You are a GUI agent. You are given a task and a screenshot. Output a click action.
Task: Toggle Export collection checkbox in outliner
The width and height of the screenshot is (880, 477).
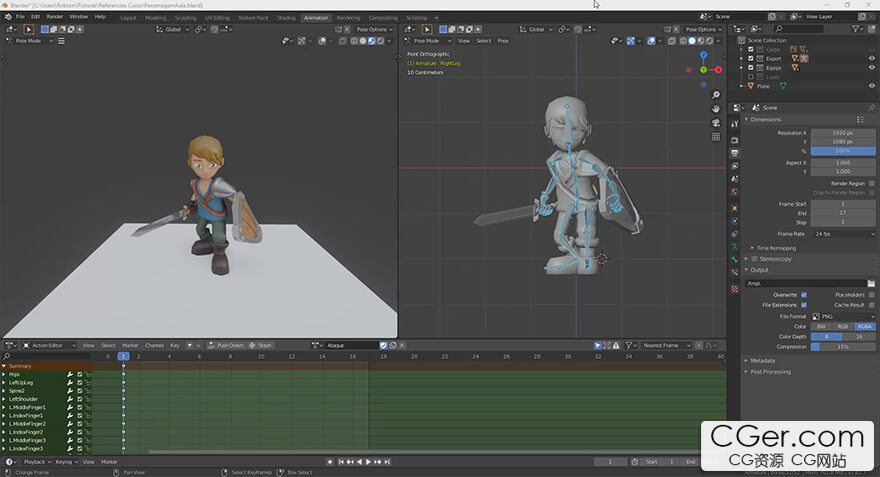click(x=751, y=58)
